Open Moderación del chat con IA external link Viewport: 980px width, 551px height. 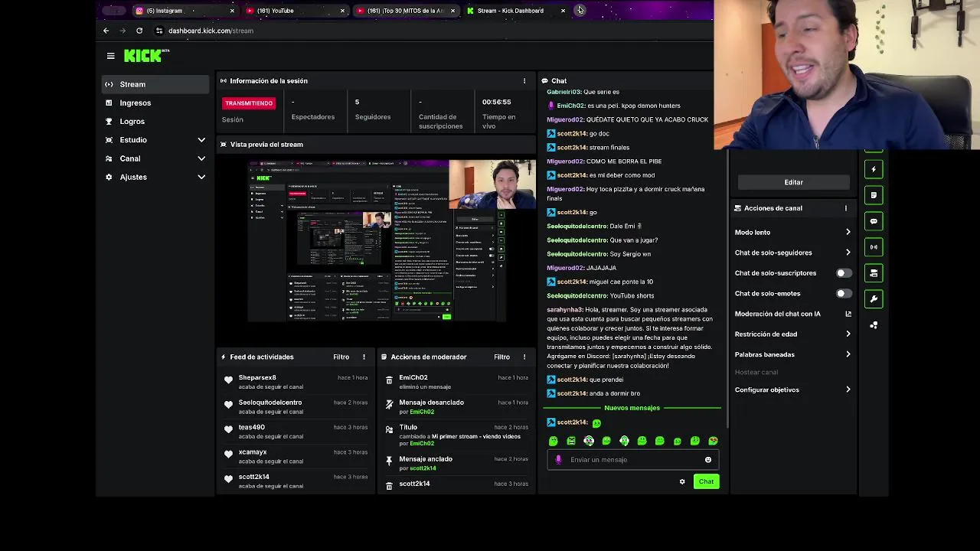pyautogui.click(x=848, y=314)
